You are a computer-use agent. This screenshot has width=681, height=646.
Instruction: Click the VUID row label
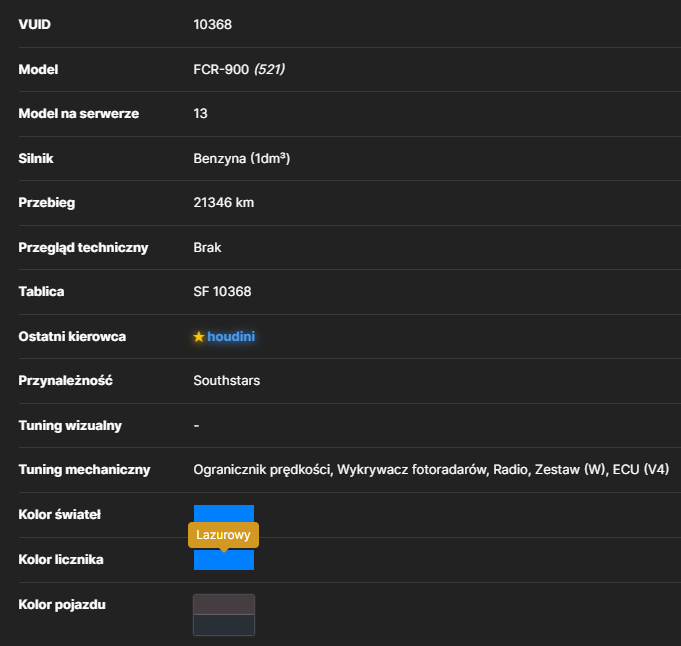35,24
